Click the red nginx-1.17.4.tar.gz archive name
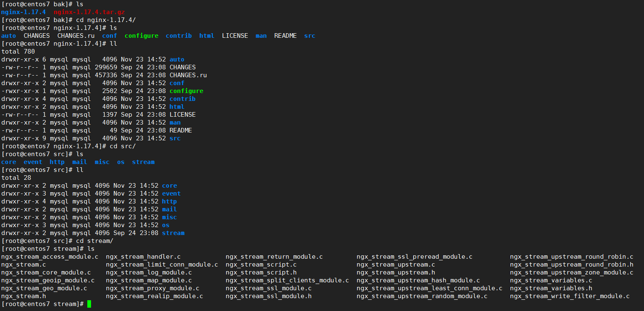The height and width of the screenshot is (311, 644). 89,12
